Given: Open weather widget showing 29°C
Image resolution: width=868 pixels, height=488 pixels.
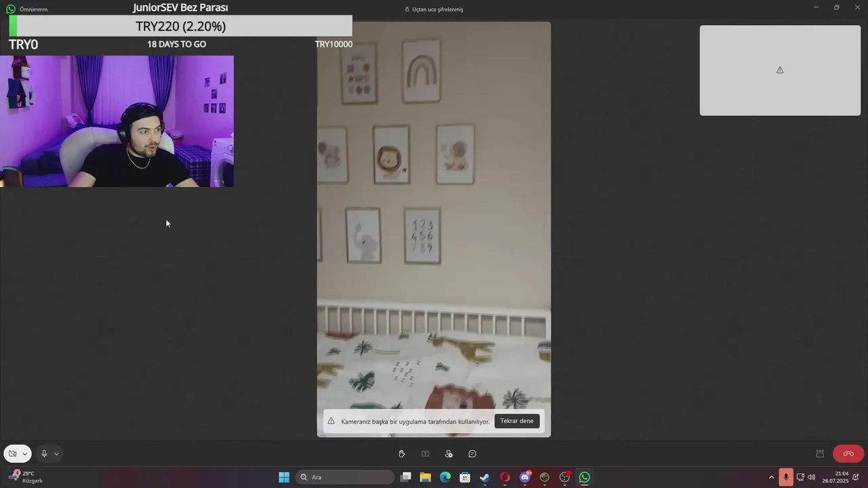Looking at the screenshot, I should pos(26,477).
